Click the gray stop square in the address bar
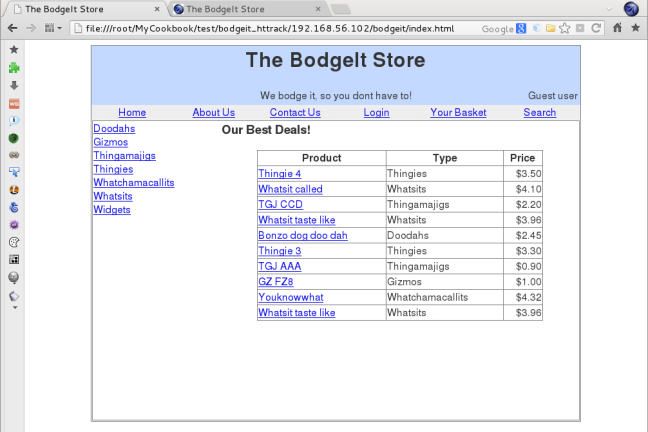Image resolution: width=648 pixels, height=432 pixels. click(580, 28)
